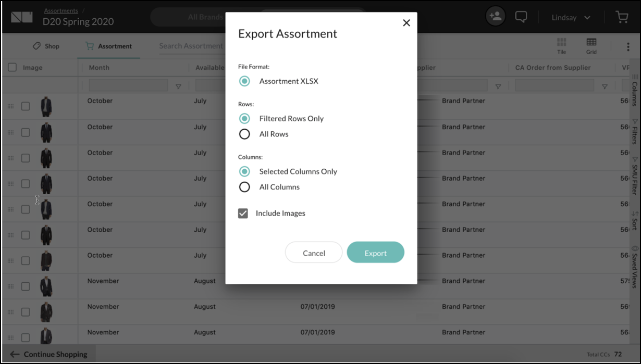
Task: Expand the Saved Views side panel
Action: [634, 266]
